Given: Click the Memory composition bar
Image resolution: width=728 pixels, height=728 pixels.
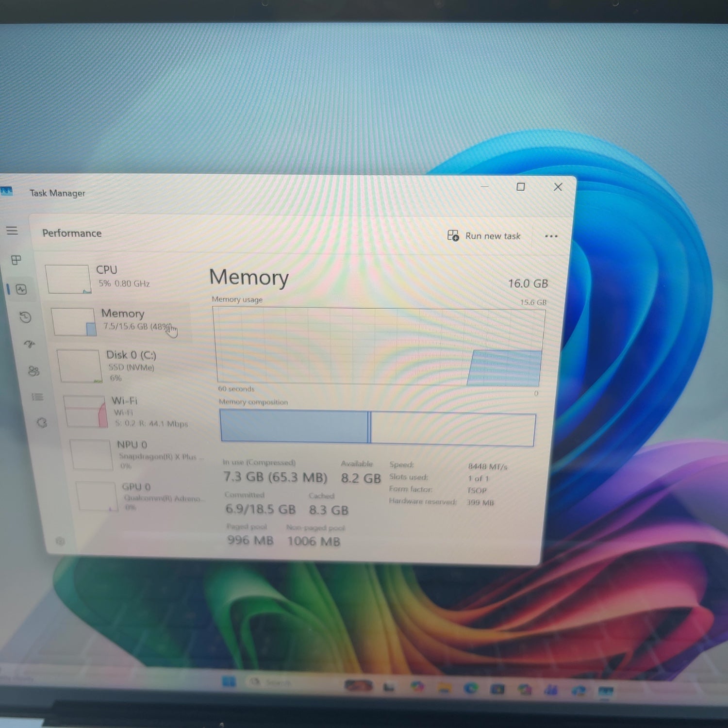Looking at the screenshot, I should 378,428.
